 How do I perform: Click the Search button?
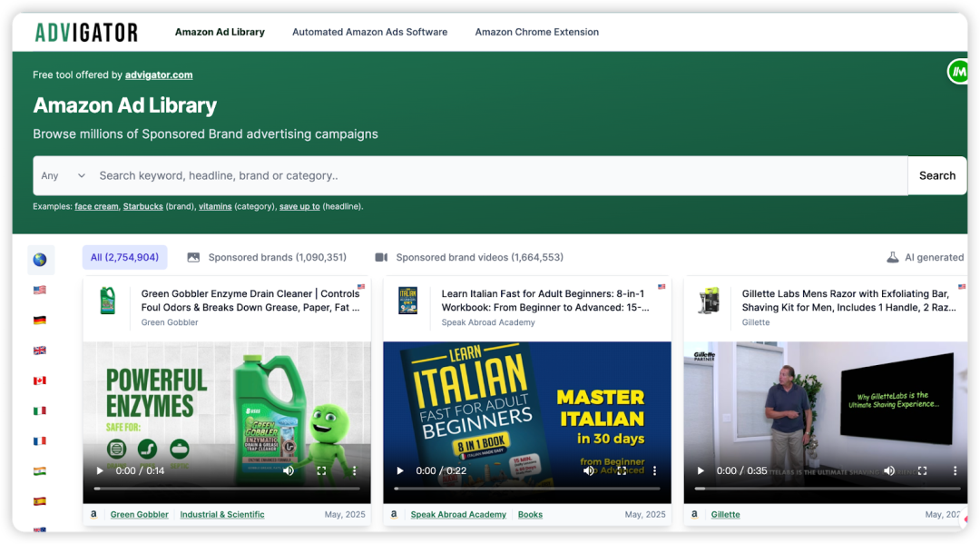(x=936, y=175)
